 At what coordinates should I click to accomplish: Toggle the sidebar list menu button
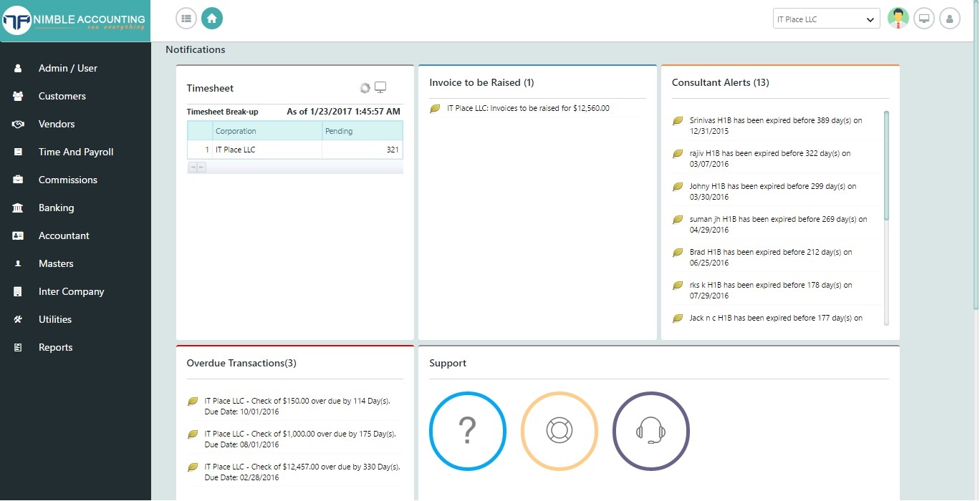coord(186,19)
